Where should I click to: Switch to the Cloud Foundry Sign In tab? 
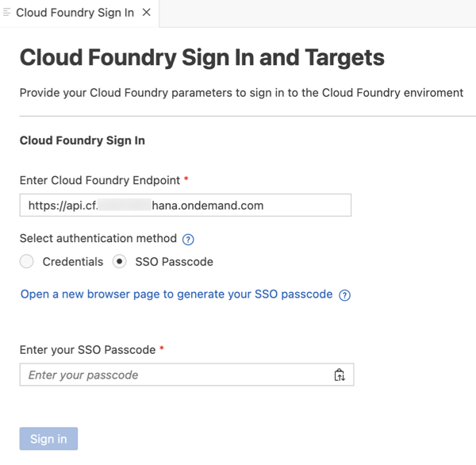75,13
